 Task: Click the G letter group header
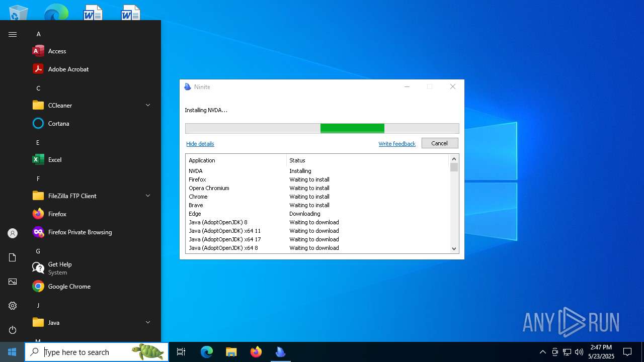(38, 251)
